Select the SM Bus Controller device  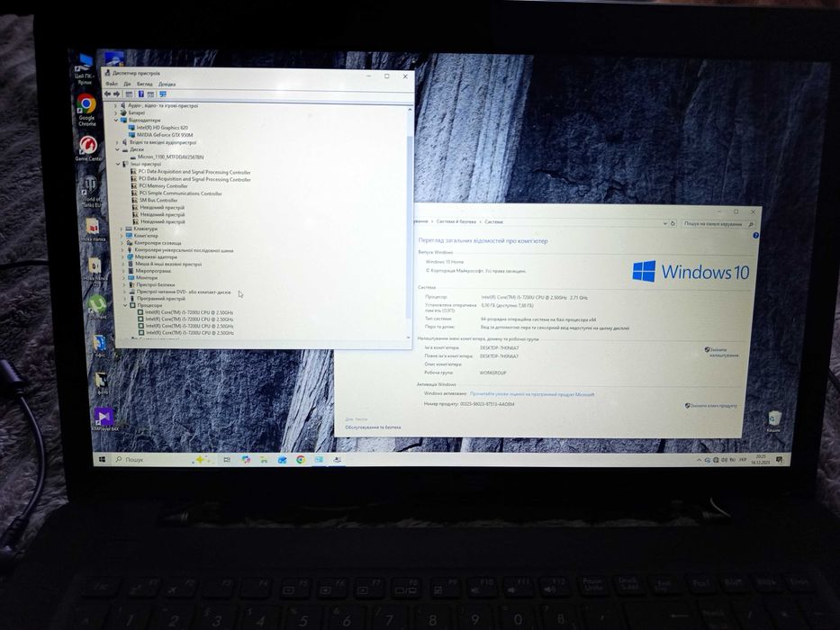click(x=155, y=201)
